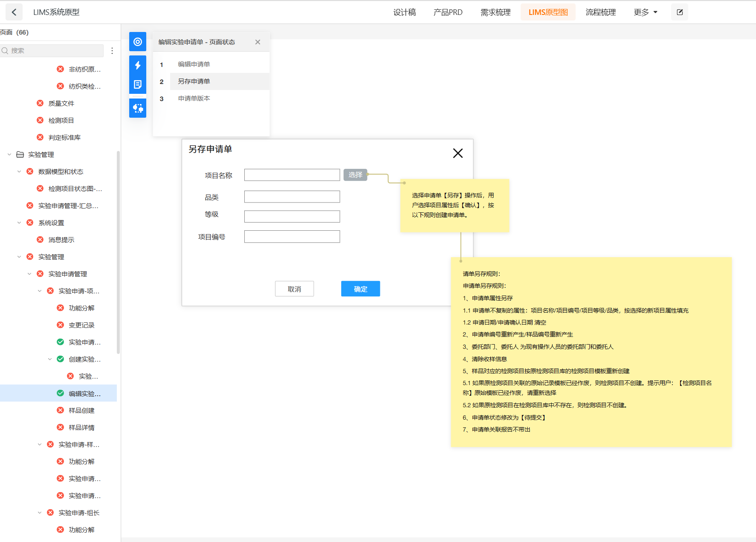Click the 取消 button

(x=294, y=289)
